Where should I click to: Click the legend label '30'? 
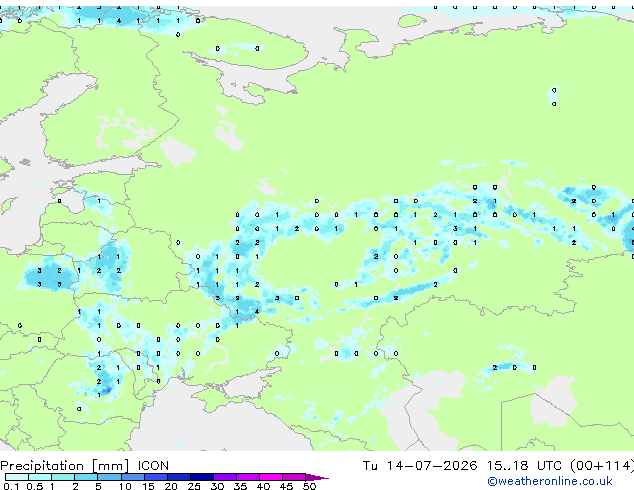coord(217,486)
